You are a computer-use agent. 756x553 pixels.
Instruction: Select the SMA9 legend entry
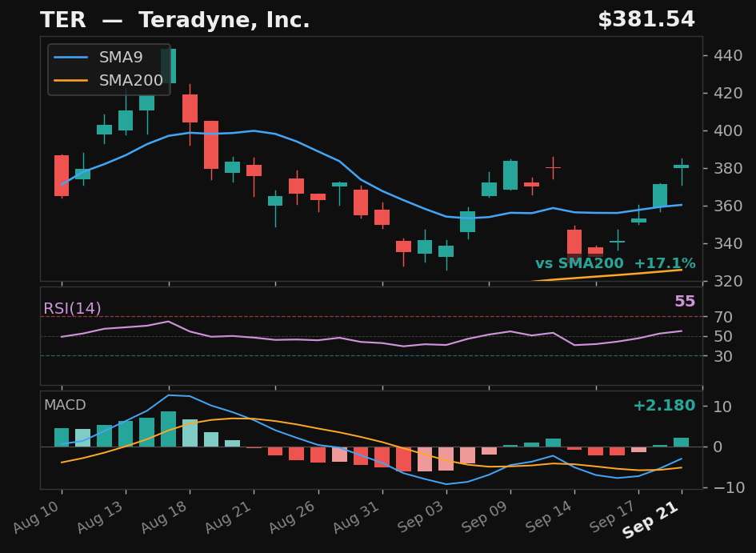tap(98, 58)
